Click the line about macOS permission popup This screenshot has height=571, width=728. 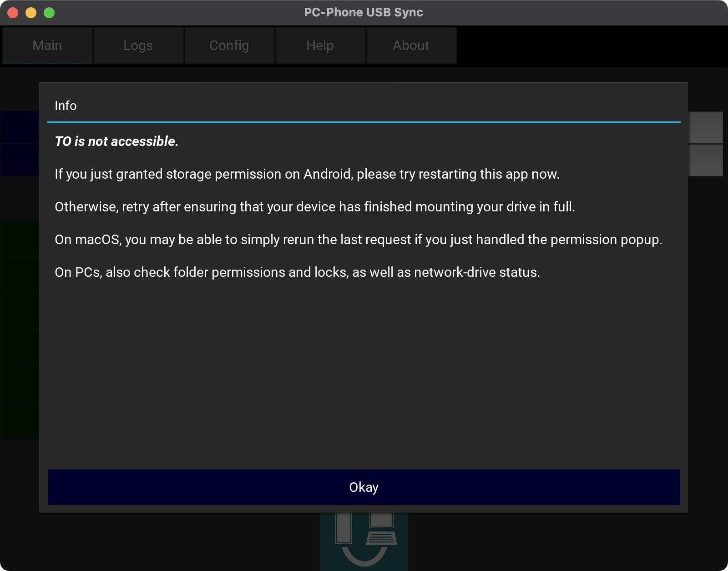(x=358, y=240)
